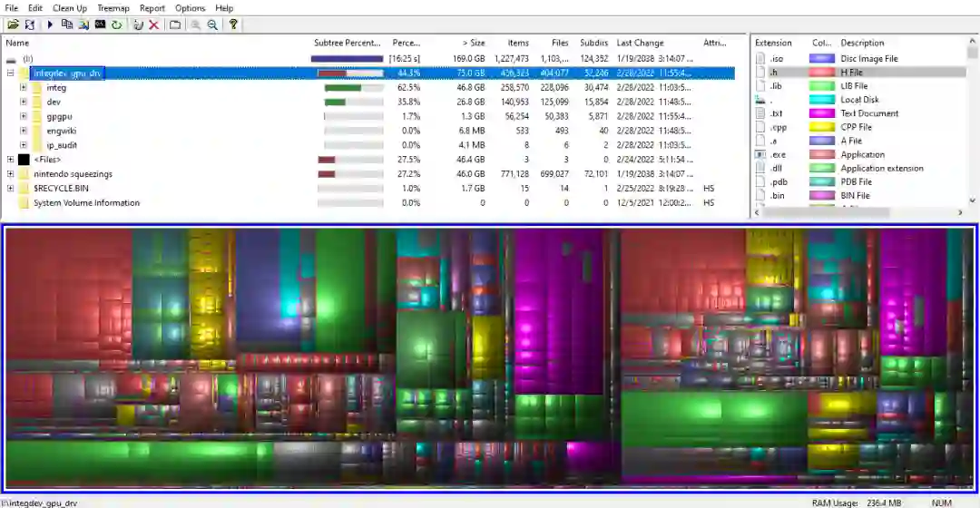Collapse the integdev_gpu_drv folder
This screenshot has height=508, width=980.
click(x=10, y=73)
